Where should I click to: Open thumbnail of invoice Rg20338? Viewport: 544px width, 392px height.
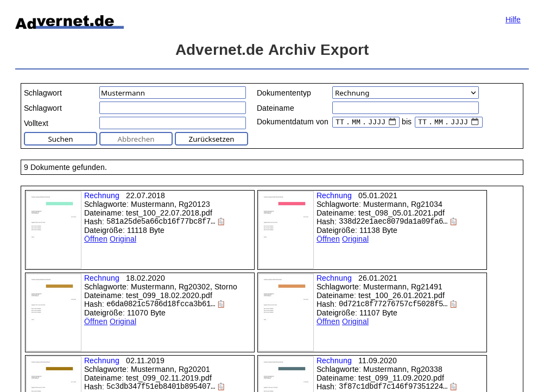(286, 374)
